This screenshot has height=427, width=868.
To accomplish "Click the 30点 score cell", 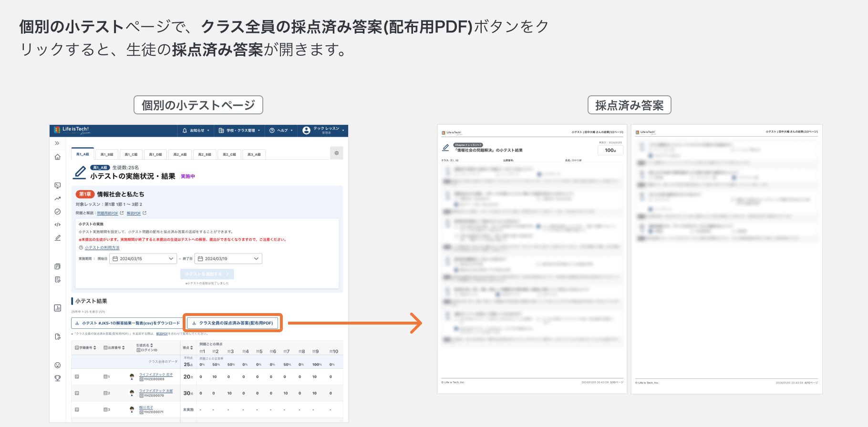I will pyautogui.click(x=188, y=393).
